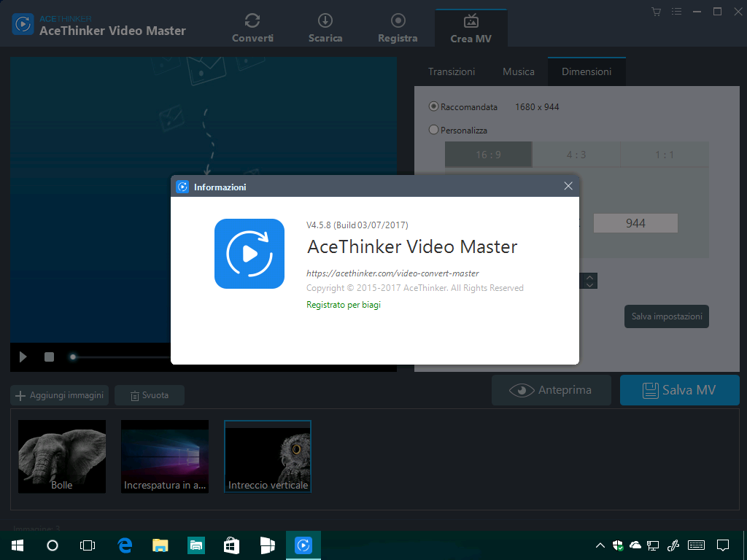Open the network tray icon
This screenshot has width=747, height=560.
[653, 545]
